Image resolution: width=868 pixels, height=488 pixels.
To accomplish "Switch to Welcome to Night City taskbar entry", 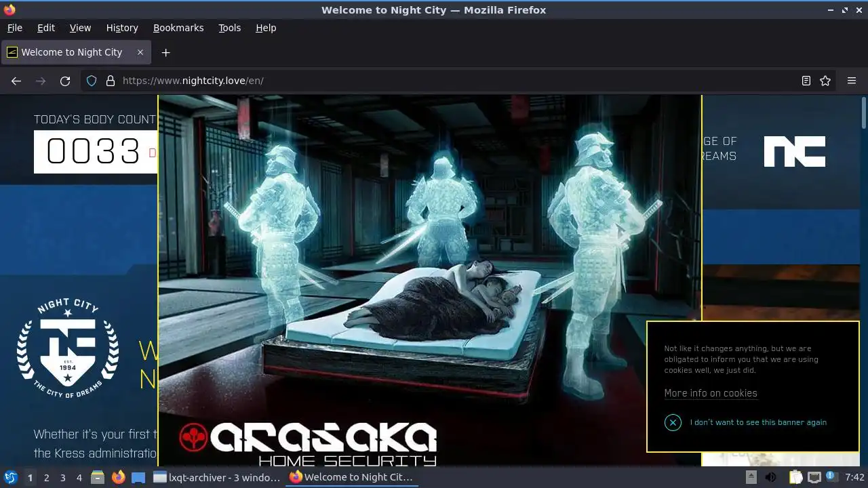I will [353, 477].
